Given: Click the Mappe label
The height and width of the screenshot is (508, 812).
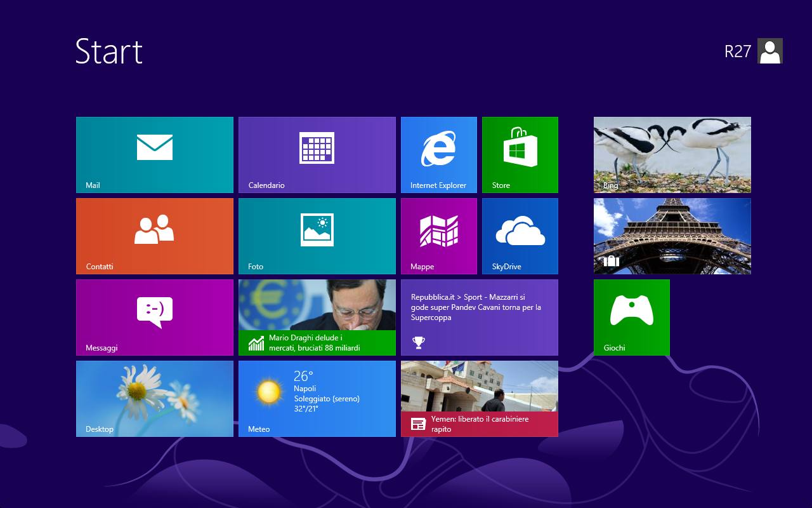Looking at the screenshot, I should pyautogui.click(x=422, y=267).
